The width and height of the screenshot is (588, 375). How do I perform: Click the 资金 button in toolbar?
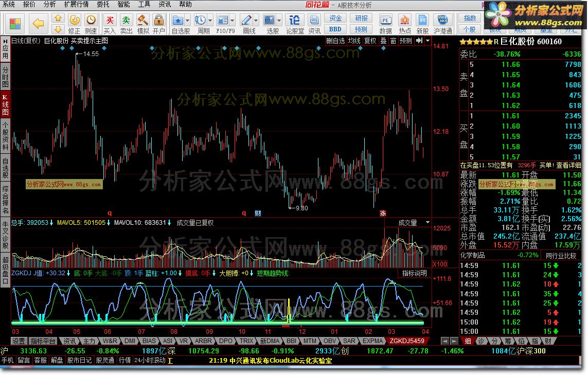(335, 18)
